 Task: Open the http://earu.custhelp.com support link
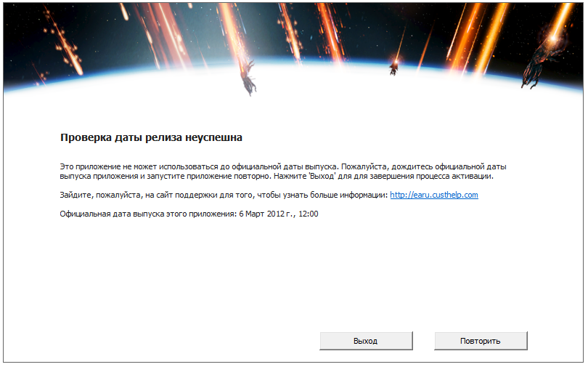pyautogui.click(x=434, y=195)
